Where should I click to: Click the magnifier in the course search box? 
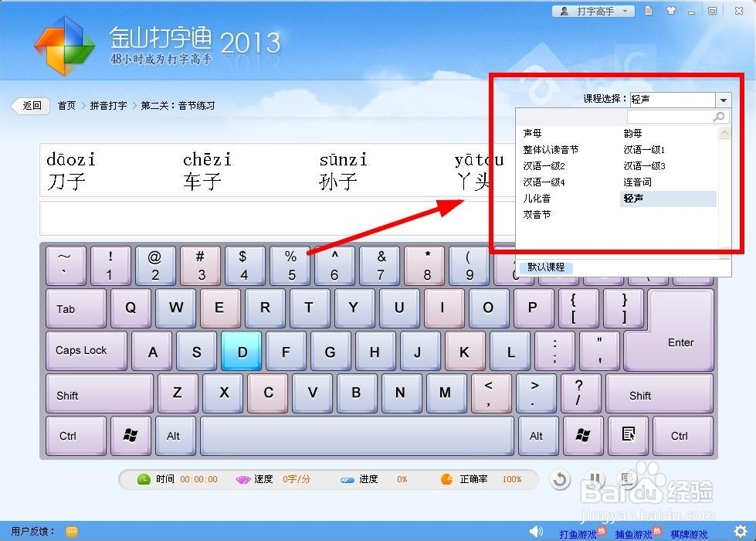point(719,116)
